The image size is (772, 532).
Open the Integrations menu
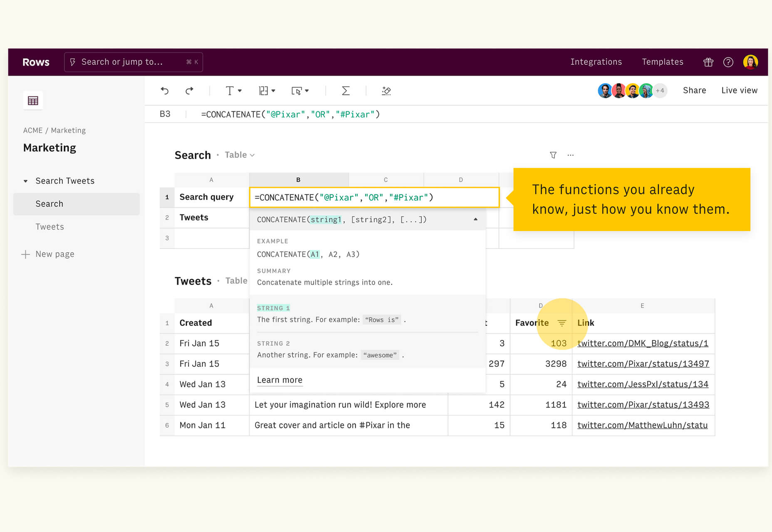click(596, 62)
